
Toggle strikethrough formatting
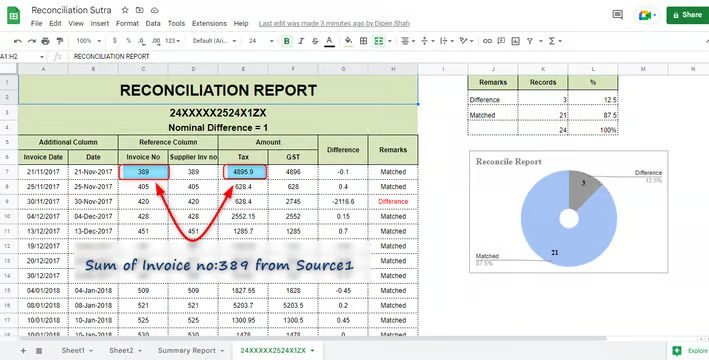pos(315,41)
